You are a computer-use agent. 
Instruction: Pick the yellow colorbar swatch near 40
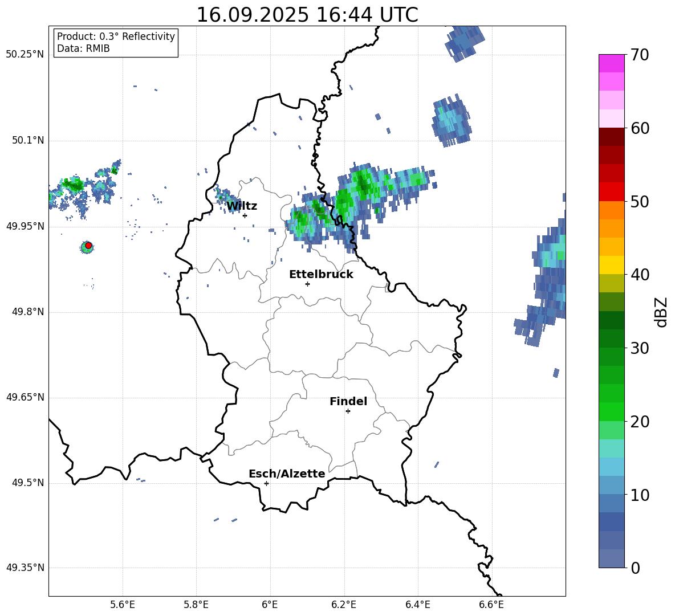point(611,265)
